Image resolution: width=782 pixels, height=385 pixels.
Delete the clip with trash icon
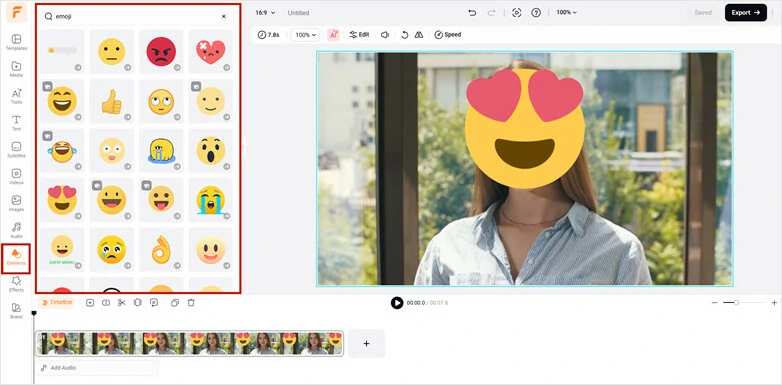(191, 303)
